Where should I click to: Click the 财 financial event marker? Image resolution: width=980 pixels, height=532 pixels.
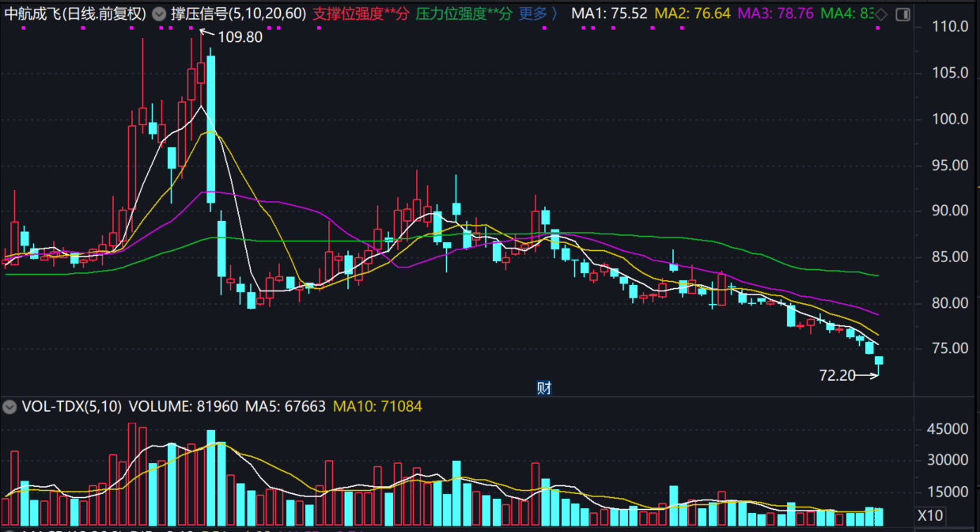coord(543,387)
